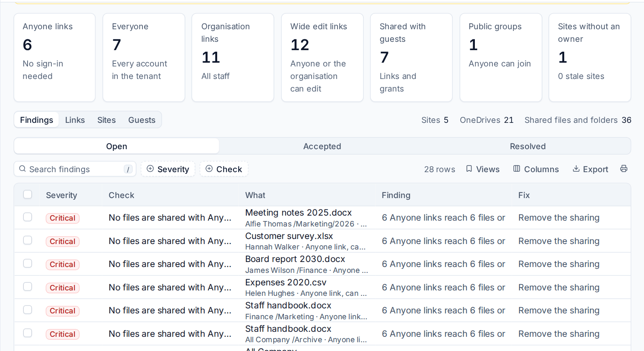Screen dimensions: 644x351
Task: Click the Fix column header
Action: pos(524,195)
